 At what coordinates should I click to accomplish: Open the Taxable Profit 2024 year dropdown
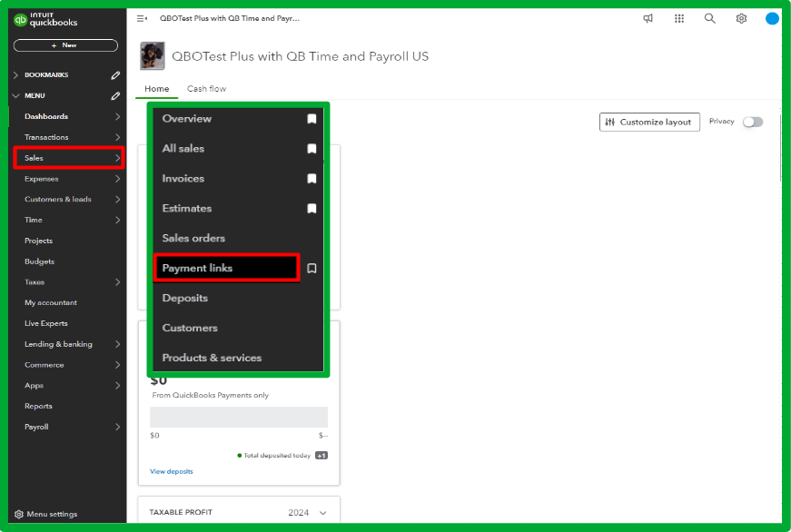308,512
